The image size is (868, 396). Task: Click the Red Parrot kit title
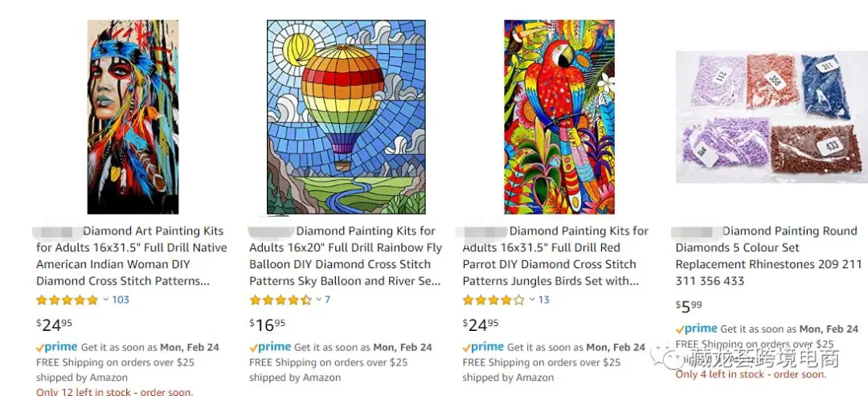click(x=556, y=256)
